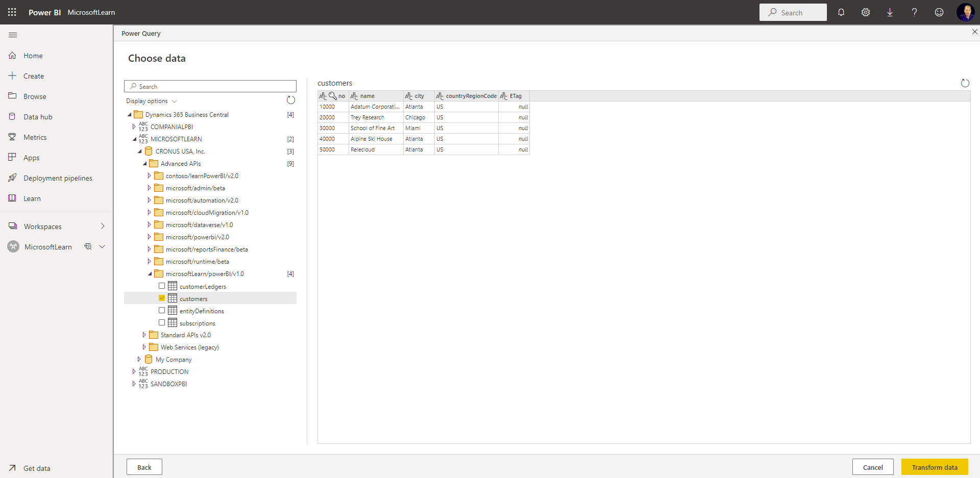The width and height of the screenshot is (980, 478).
Task: Click the countryRegionCode column type icon
Action: pos(440,96)
